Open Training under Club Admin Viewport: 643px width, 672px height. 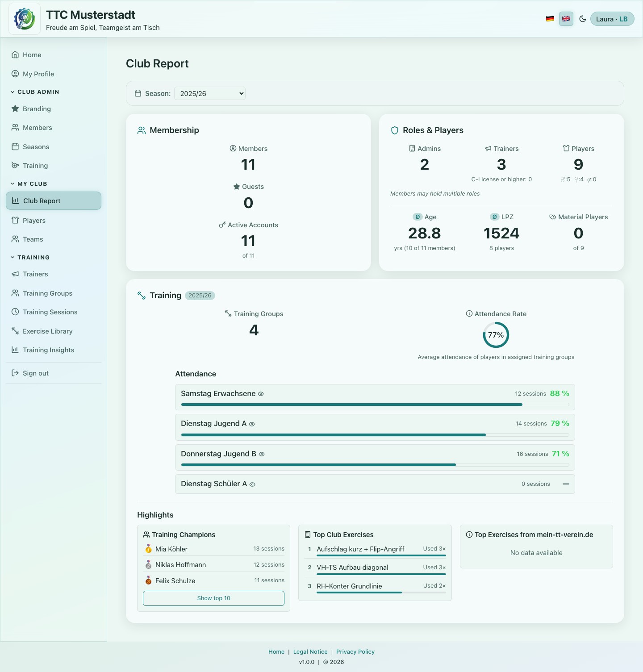click(54, 165)
